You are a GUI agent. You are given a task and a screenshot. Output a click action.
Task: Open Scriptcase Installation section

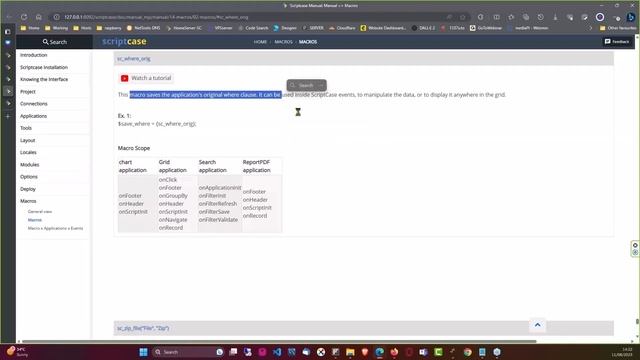(44, 67)
